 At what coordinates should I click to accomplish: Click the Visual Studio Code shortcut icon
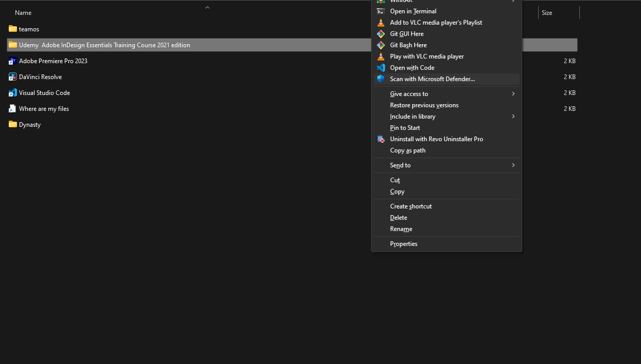coord(13,92)
